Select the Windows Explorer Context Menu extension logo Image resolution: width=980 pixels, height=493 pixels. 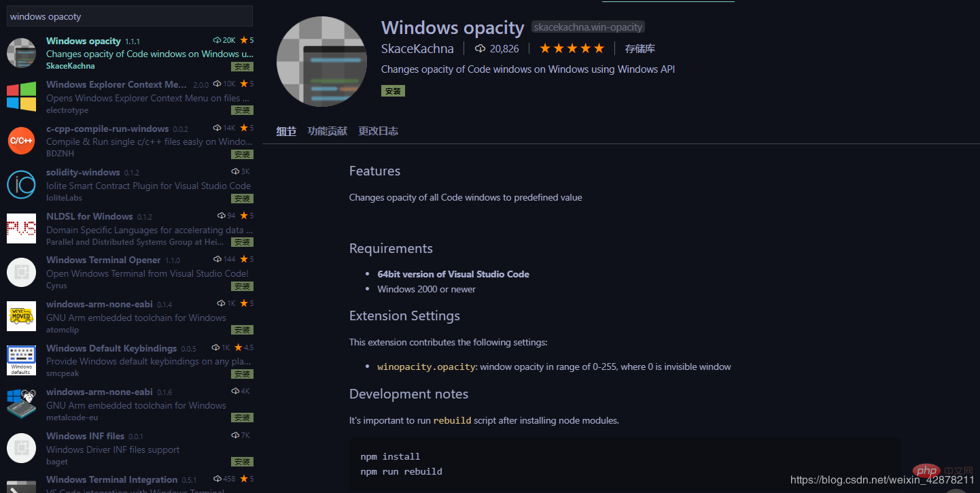click(x=21, y=97)
